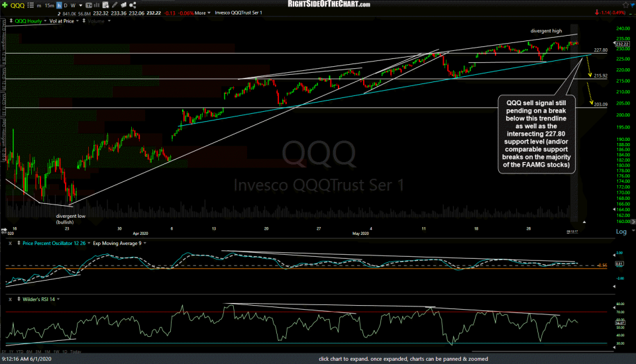Viewport: 636px width, 364px height.
Task: Click the green plus add-symbol icon
Action: 5,5
